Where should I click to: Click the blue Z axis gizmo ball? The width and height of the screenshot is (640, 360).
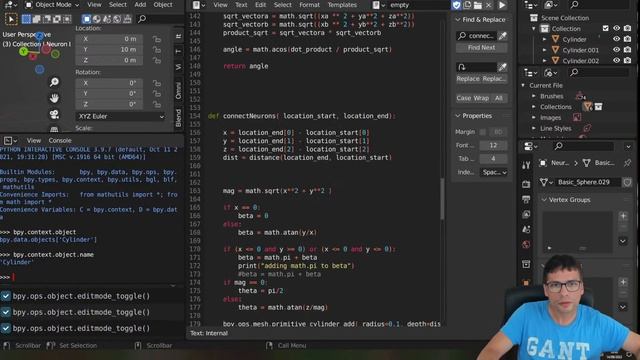pos(40,36)
